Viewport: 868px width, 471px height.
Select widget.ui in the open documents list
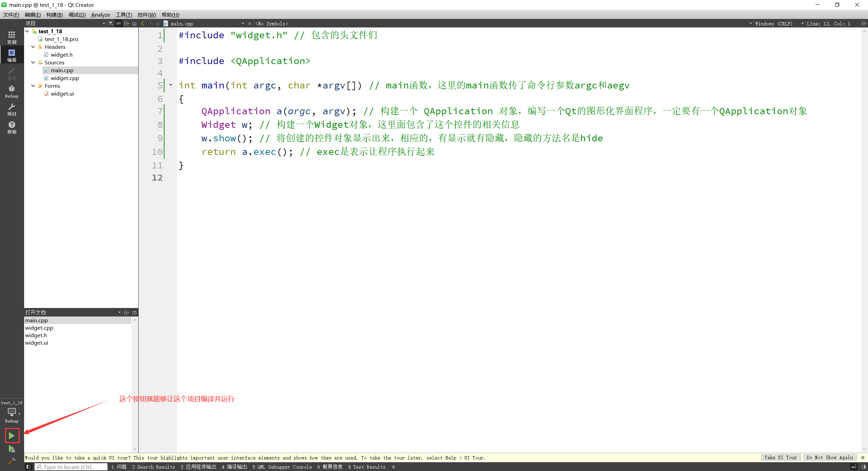tap(37, 343)
